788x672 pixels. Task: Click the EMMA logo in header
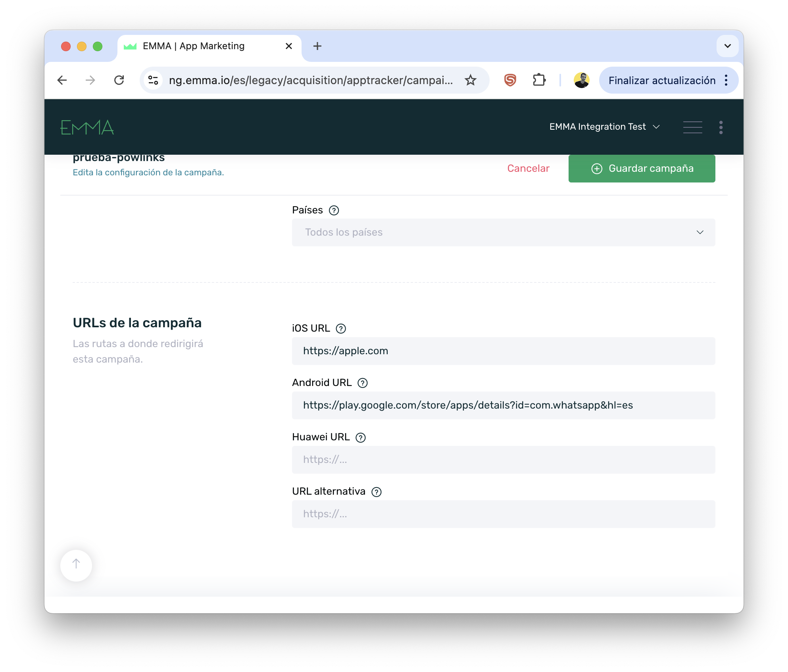(87, 127)
